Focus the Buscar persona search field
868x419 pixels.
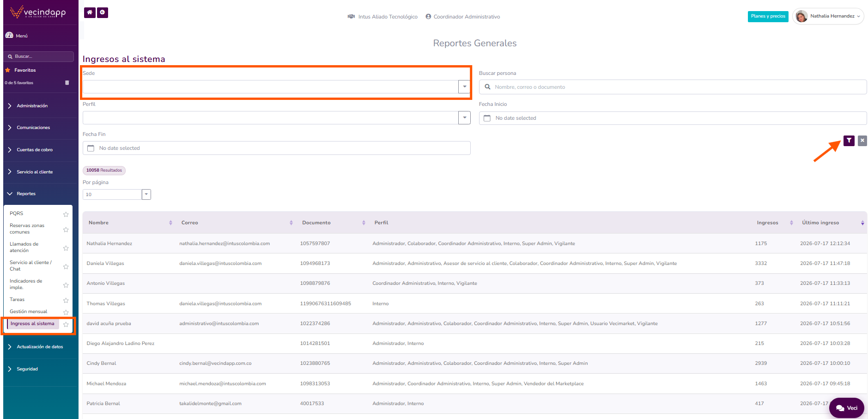[673, 87]
